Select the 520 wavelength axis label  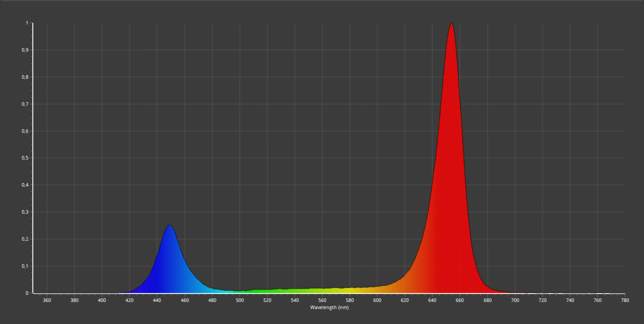pos(267,300)
